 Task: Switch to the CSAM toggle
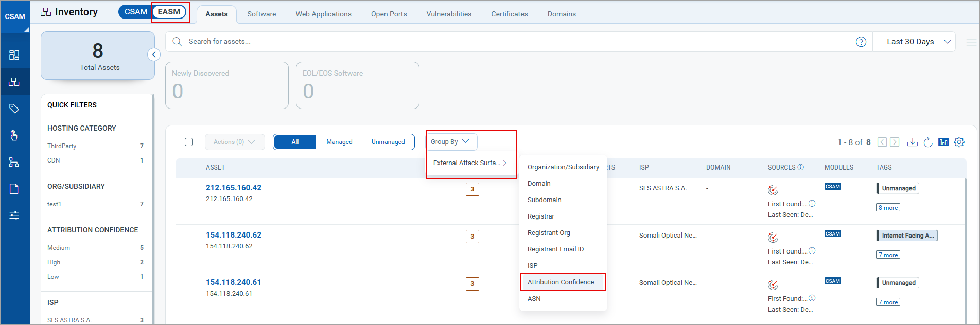click(x=135, y=12)
